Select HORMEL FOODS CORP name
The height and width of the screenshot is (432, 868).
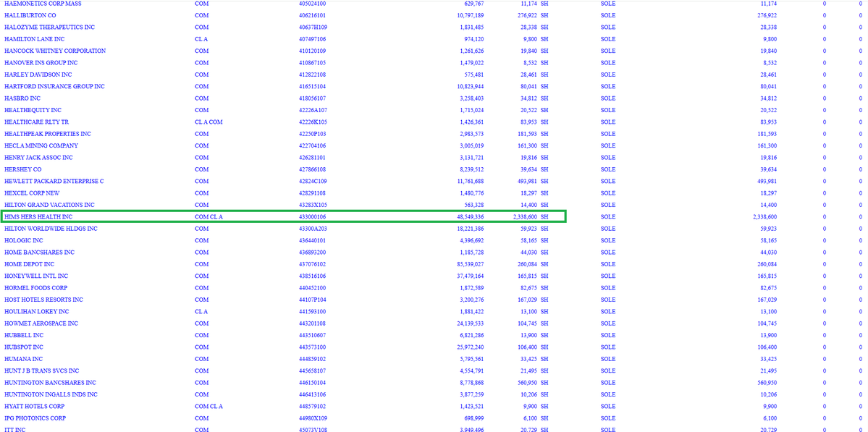(x=36, y=288)
